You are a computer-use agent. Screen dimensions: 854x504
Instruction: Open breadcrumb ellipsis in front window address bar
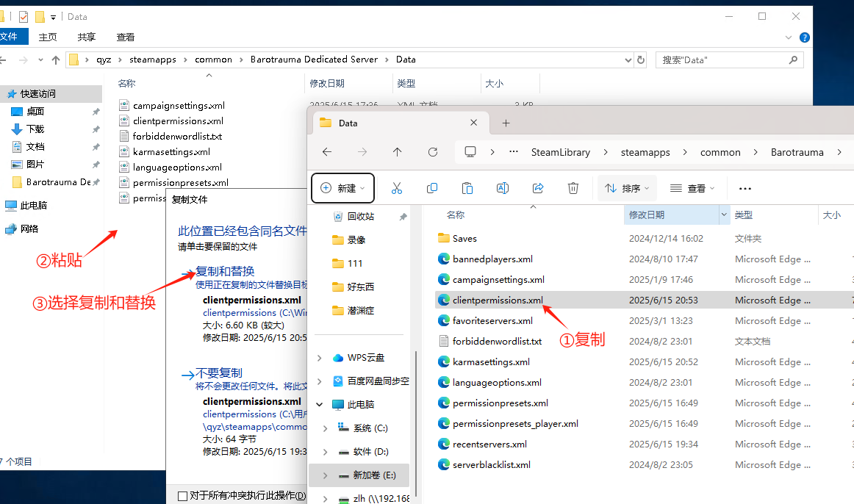(514, 152)
